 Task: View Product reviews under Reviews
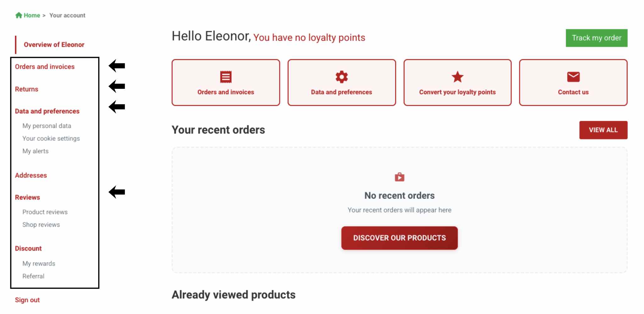[x=45, y=212]
